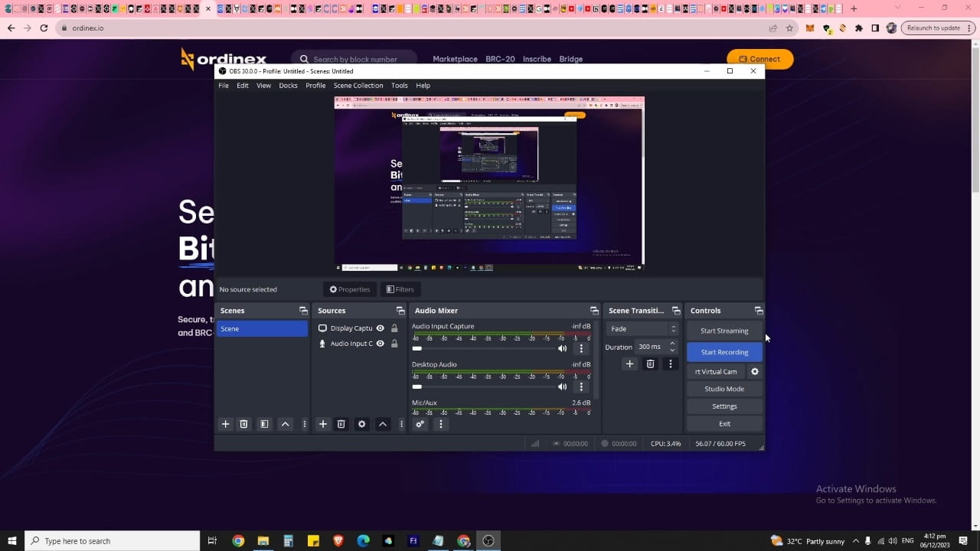Float the Audio Mixer dock panel
This screenshot has height=551, width=980.
594,311
